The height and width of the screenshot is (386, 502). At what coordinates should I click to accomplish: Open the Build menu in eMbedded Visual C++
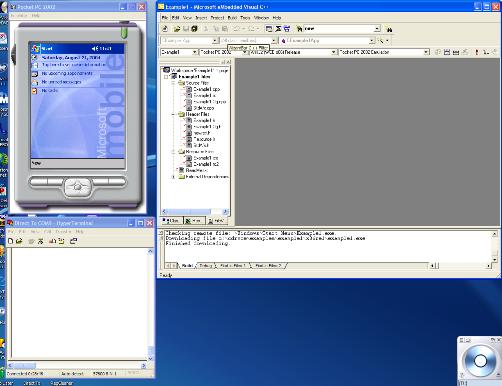[x=232, y=18]
